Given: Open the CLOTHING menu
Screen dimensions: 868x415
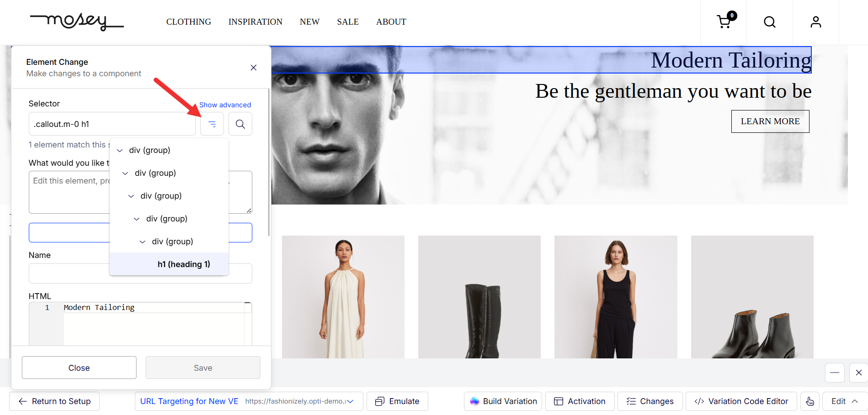Looking at the screenshot, I should (188, 22).
